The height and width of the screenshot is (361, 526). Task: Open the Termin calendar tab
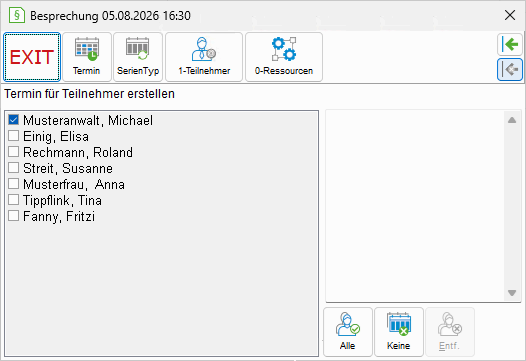coord(87,57)
